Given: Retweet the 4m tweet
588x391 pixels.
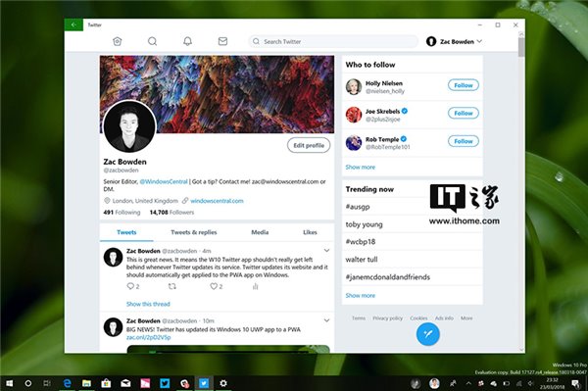Looking at the screenshot, I should [172, 286].
